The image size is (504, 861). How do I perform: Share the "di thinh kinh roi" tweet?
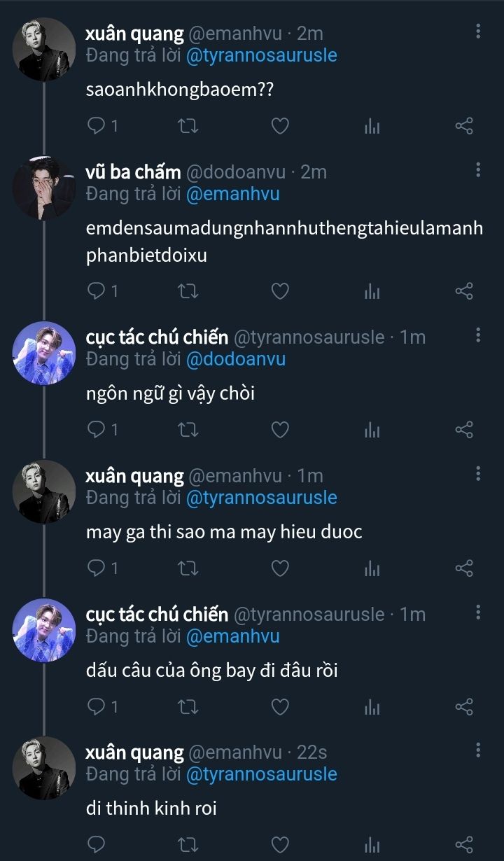coord(464,845)
